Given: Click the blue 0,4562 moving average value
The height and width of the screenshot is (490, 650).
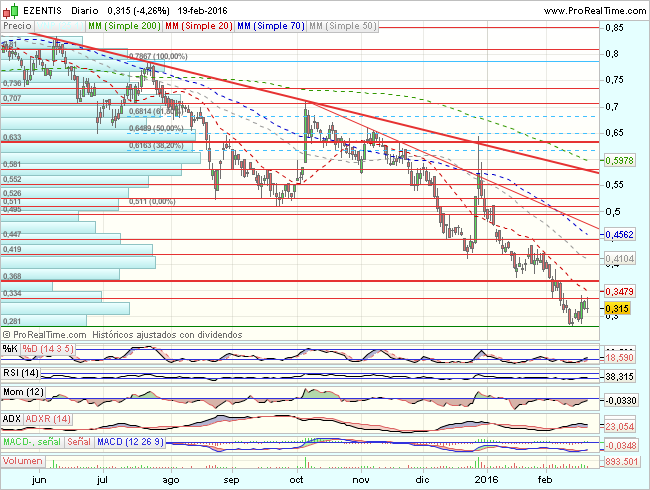Looking at the screenshot, I should point(619,235).
